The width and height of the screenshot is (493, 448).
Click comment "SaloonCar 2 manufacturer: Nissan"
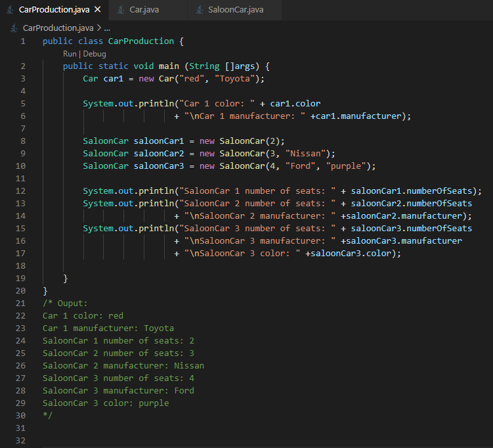(x=123, y=366)
